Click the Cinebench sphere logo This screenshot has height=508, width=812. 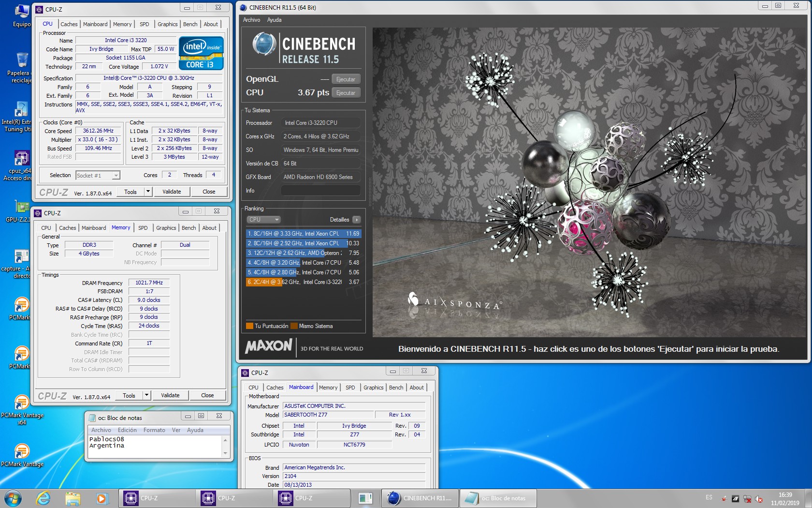[264, 45]
